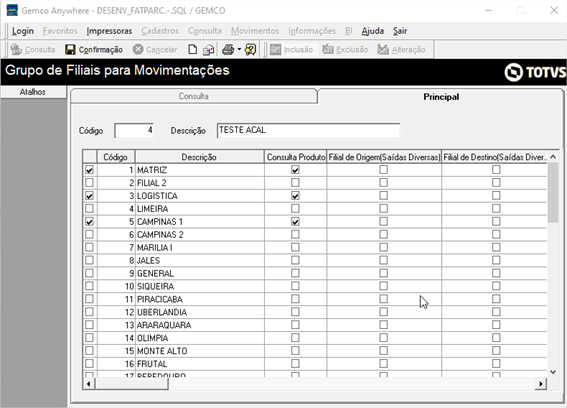Click the printer icon
567x408 pixels.
click(228, 49)
